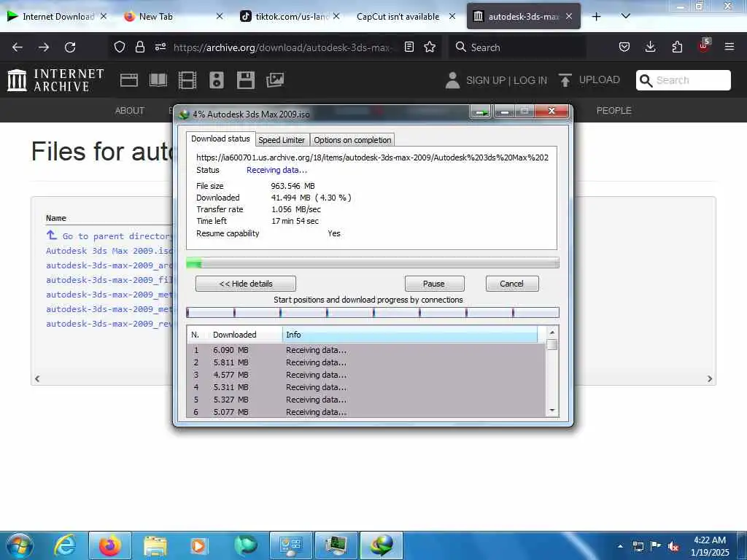Click Hide details button
Viewport: 747px width, 560px height.
point(245,284)
